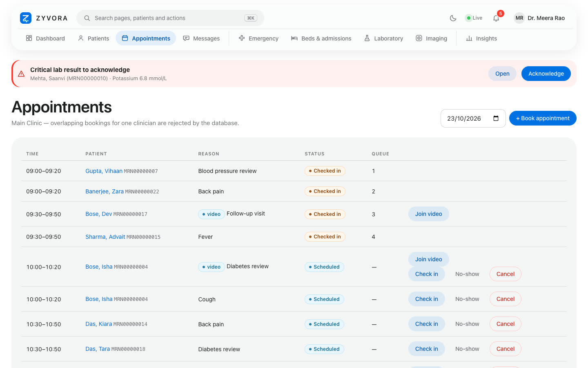Open patient Das, Tara
This screenshot has height=368, width=588.
point(98,349)
